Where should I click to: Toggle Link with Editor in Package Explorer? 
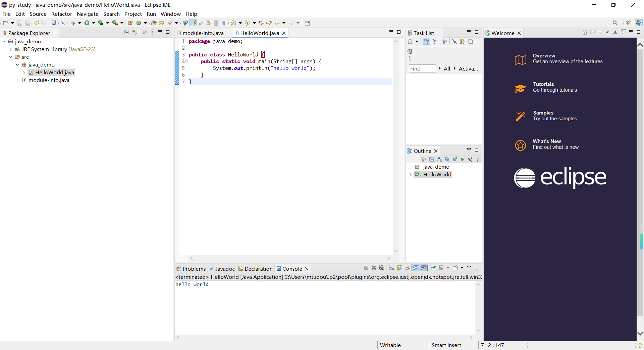(x=134, y=32)
